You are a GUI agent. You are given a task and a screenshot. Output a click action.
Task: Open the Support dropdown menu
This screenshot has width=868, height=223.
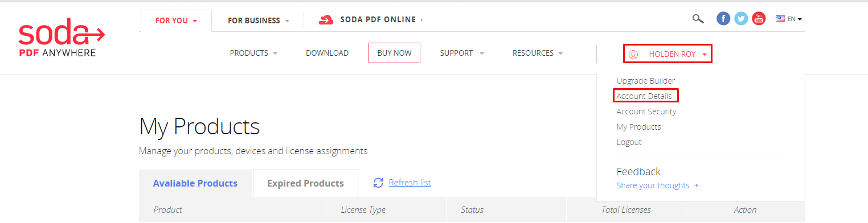[x=462, y=53]
